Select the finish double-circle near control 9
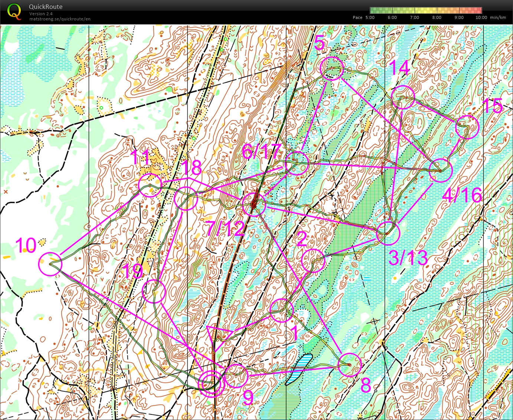Image resolution: width=513 pixels, height=420 pixels. pyautogui.click(x=211, y=382)
